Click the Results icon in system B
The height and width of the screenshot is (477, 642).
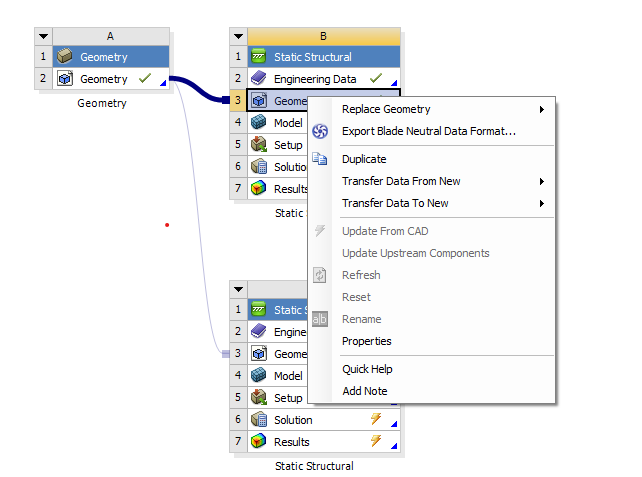coord(258,188)
